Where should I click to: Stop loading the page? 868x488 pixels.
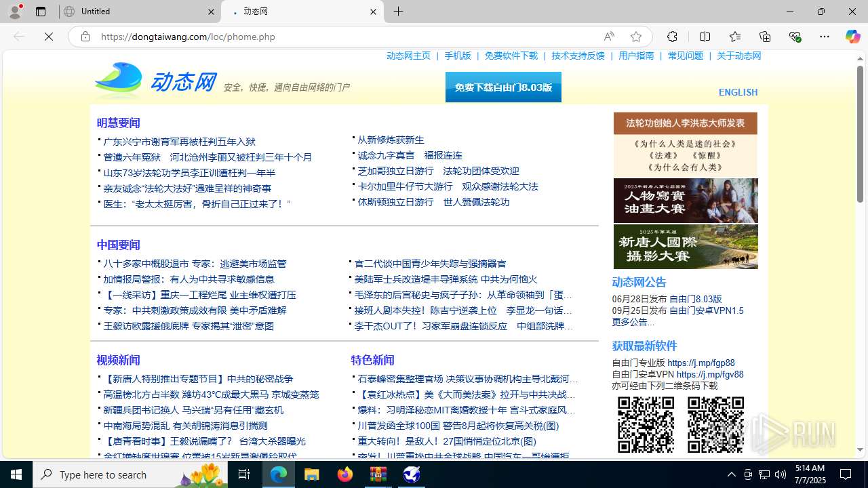coord(49,37)
